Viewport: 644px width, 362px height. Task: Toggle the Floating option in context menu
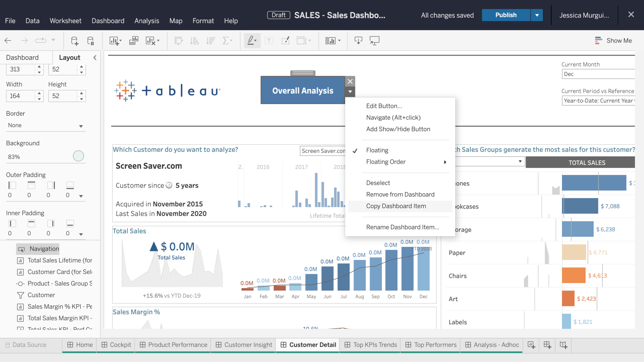pyautogui.click(x=377, y=150)
